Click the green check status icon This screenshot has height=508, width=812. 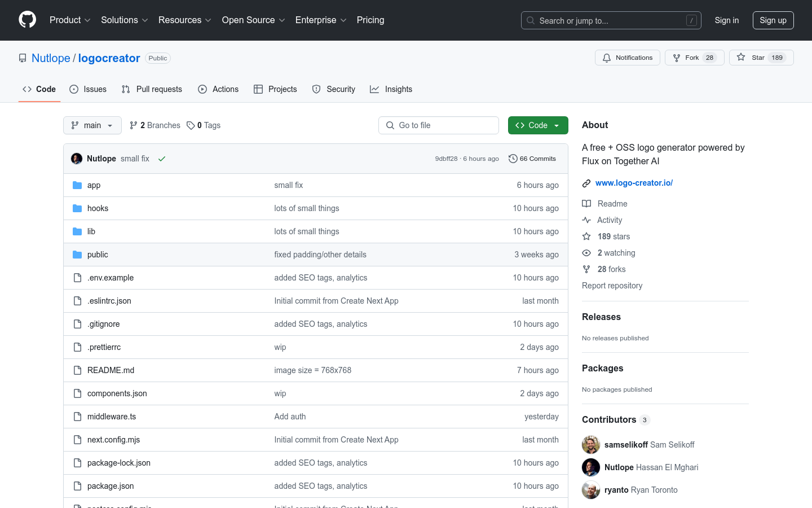(162, 159)
